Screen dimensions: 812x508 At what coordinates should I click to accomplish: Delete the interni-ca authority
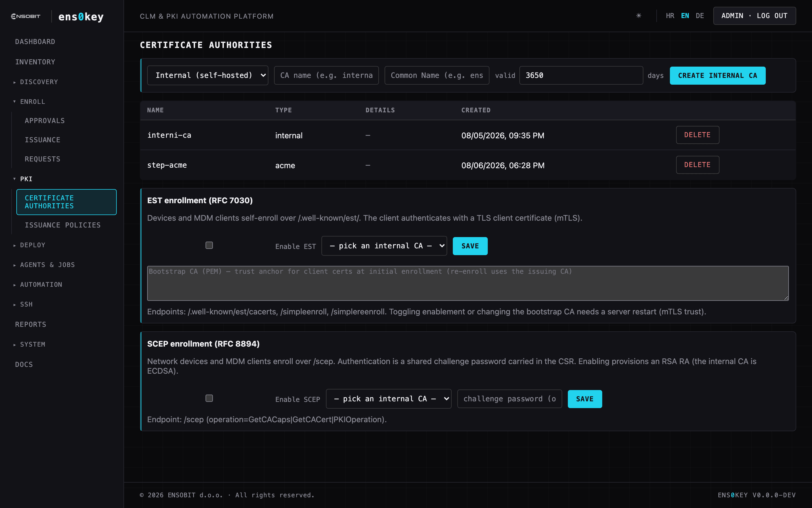point(697,135)
